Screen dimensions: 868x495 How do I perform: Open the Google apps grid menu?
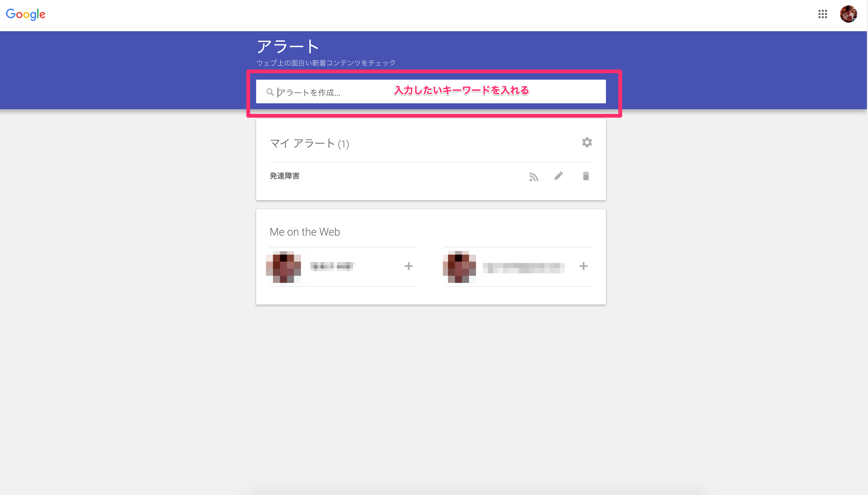pyautogui.click(x=823, y=14)
